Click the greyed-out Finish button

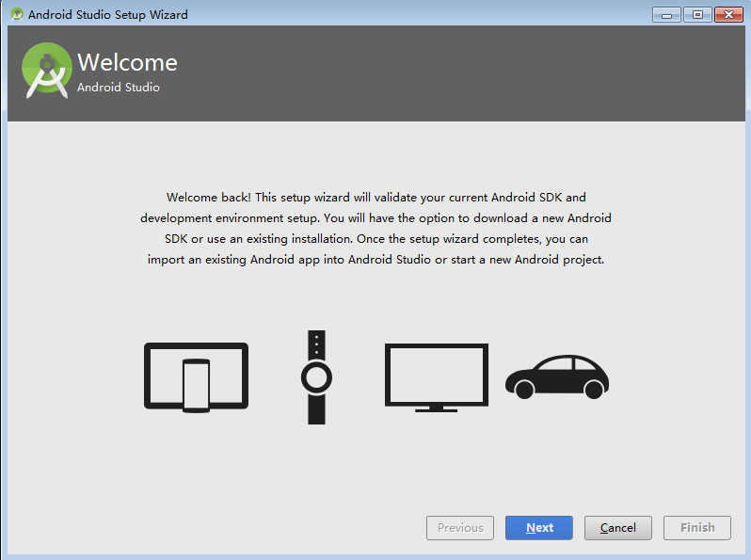click(696, 528)
